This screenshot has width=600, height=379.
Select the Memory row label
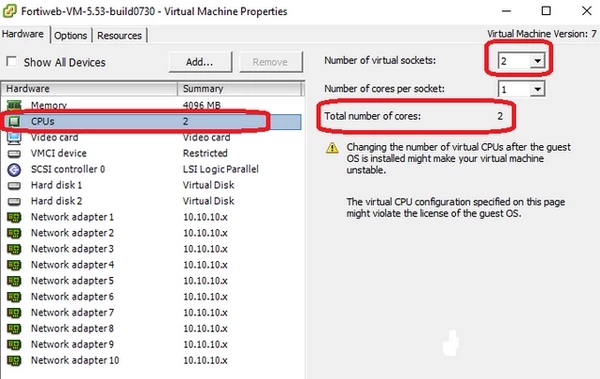pos(49,105)
